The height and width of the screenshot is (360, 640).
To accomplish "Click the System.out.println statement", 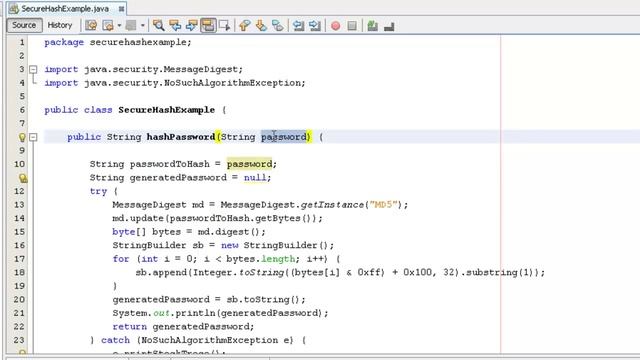I will (220, 313).
